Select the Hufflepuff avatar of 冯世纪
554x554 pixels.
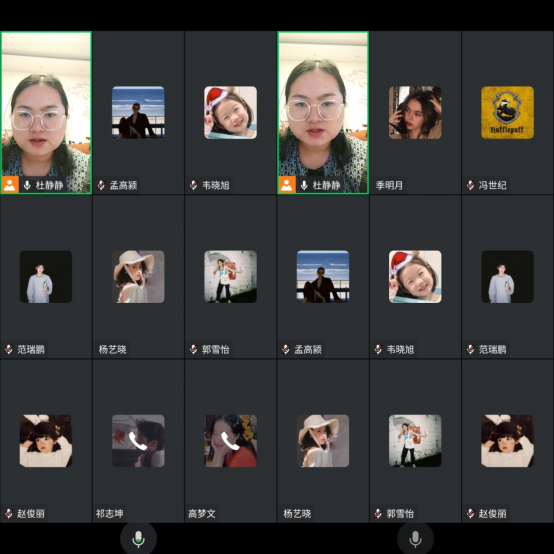pos(507,112)
